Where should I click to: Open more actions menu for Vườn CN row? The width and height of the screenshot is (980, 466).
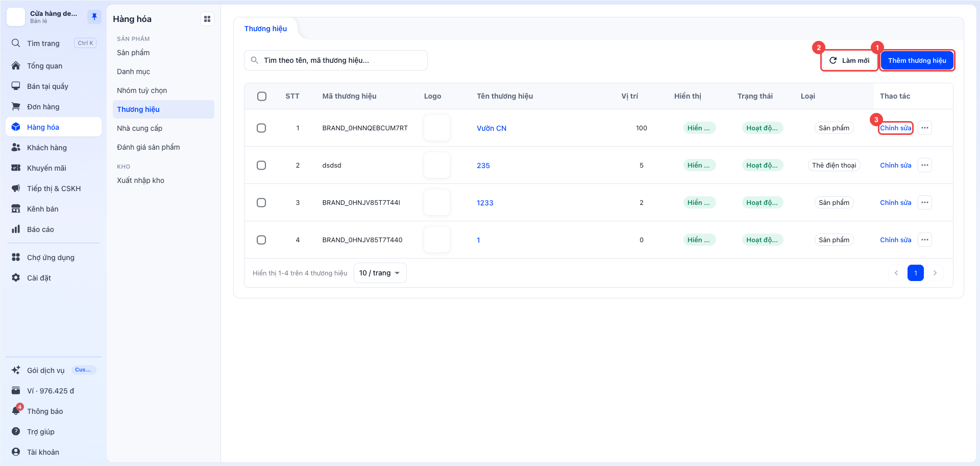[925, 128]
